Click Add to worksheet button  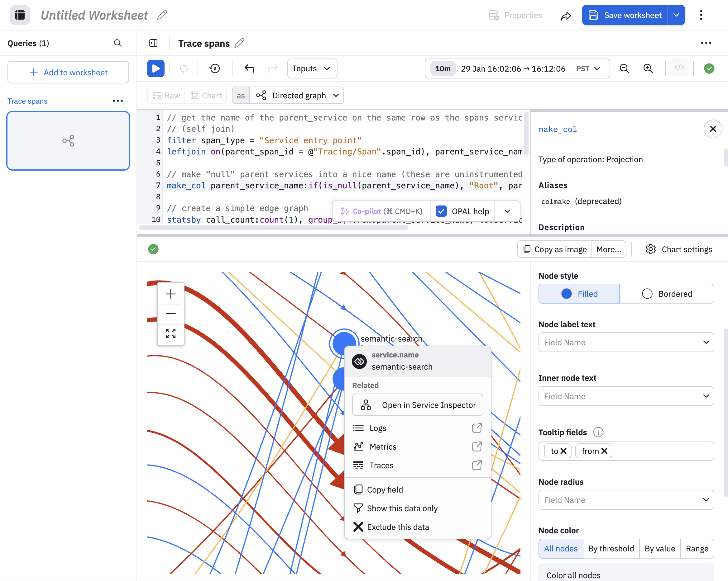tap(68, 72)
